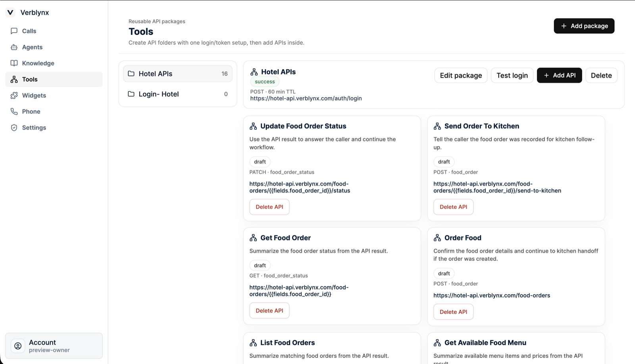Image resolution: width=635 pixels, height=364 pixels.
Task: Click the draft badge on Get Food Order
Action: (260, 265)
